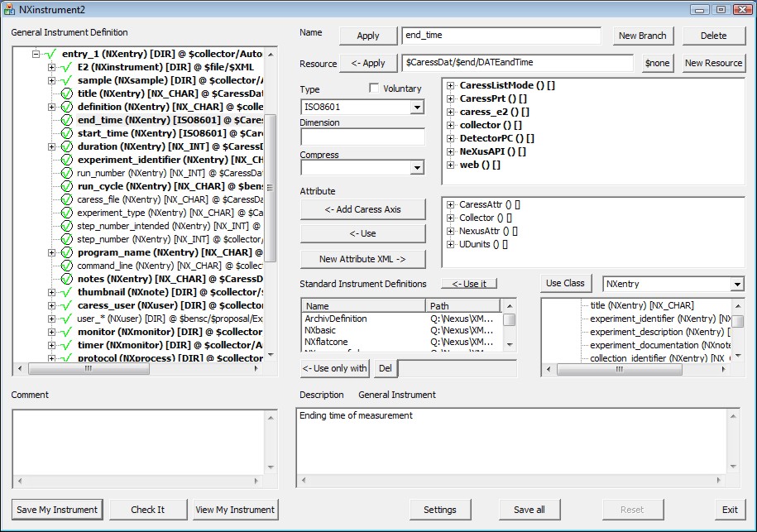This screenshot has width=757, height=532.
Task: Open the NXentry class dropdown
Action: point(737,285)
